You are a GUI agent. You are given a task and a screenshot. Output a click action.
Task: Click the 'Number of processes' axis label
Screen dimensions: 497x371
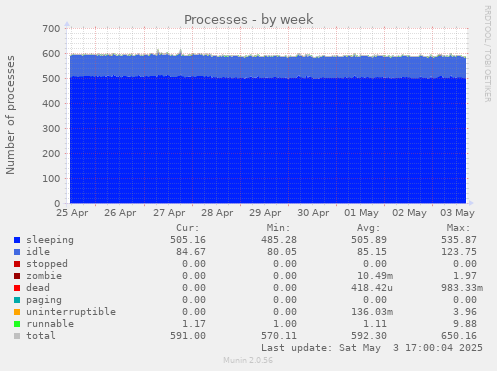tap(10, 115)
